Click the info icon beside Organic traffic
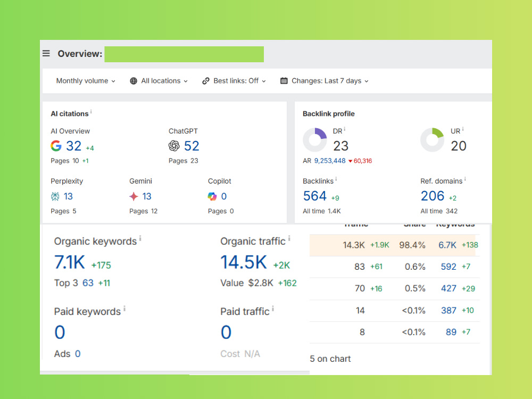 (x=289, y=238)
